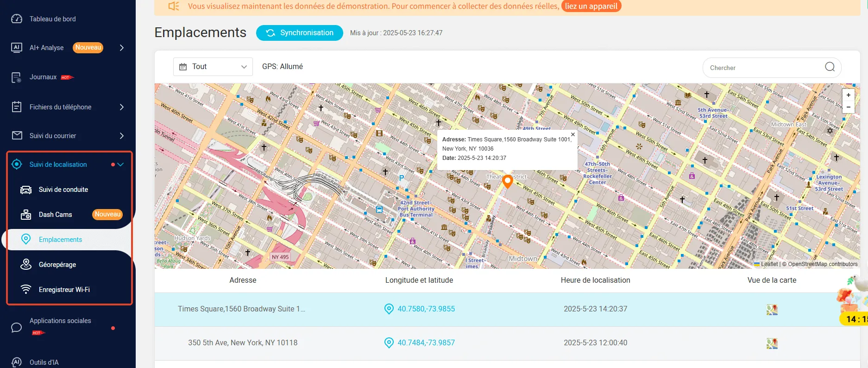Image resolution: width=868 pixels, height=368 pixels.
Task: Open Fichiers du téléphone menu
Action: click(60, 107)
